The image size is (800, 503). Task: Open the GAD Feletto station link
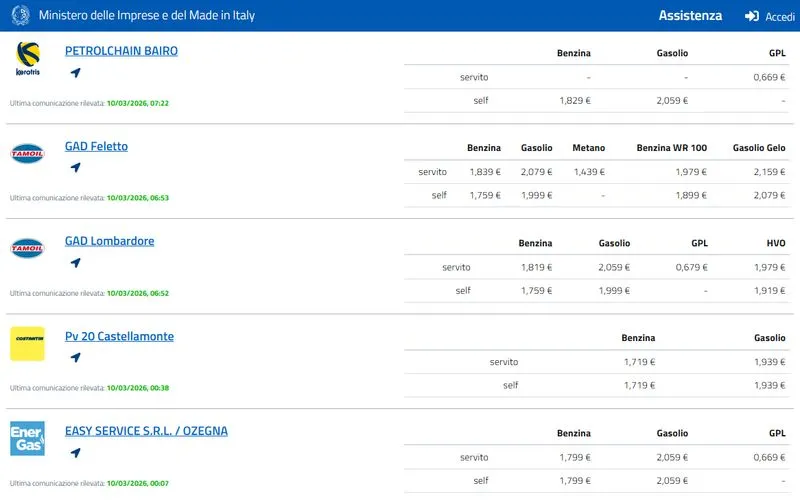tap(96, 146)
